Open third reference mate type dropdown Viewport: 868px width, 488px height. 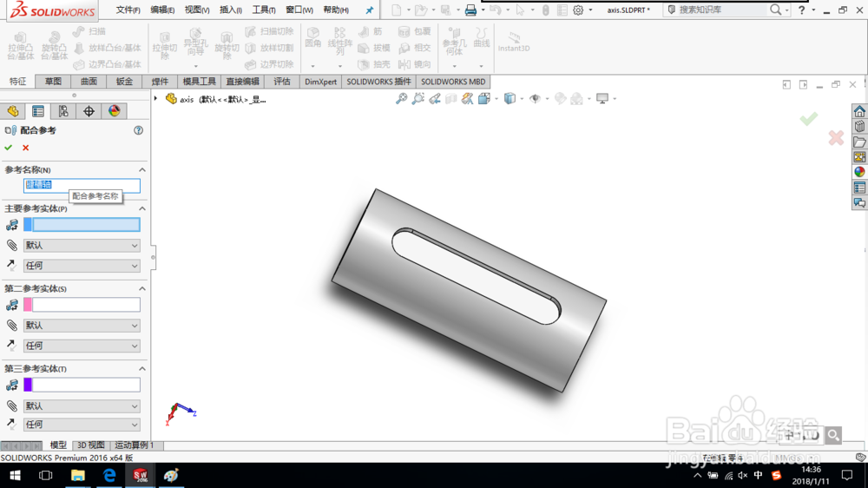(x=82, y=406)
